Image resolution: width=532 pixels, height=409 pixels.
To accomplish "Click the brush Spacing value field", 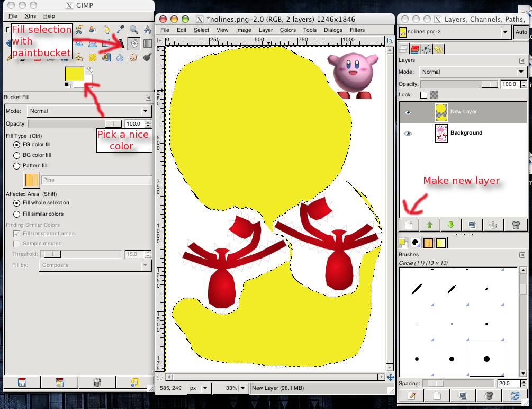I will tap(508, 383).
